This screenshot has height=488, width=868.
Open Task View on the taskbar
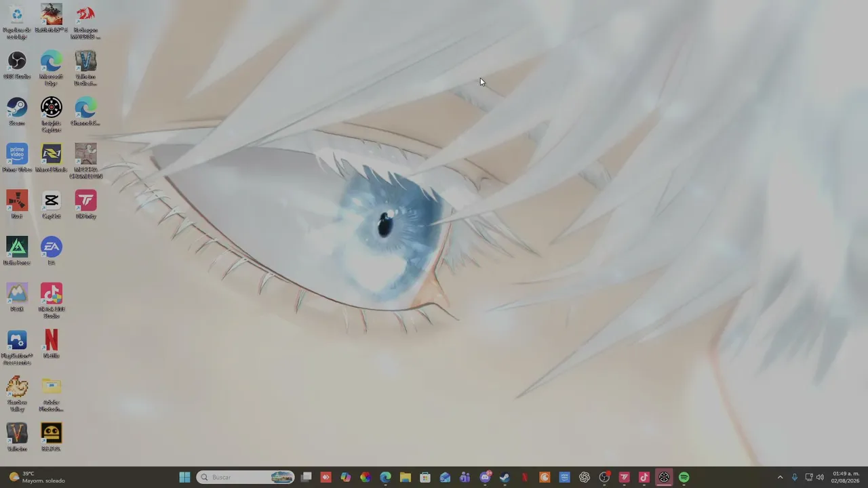pyautogui.click(x=307, y=477)
